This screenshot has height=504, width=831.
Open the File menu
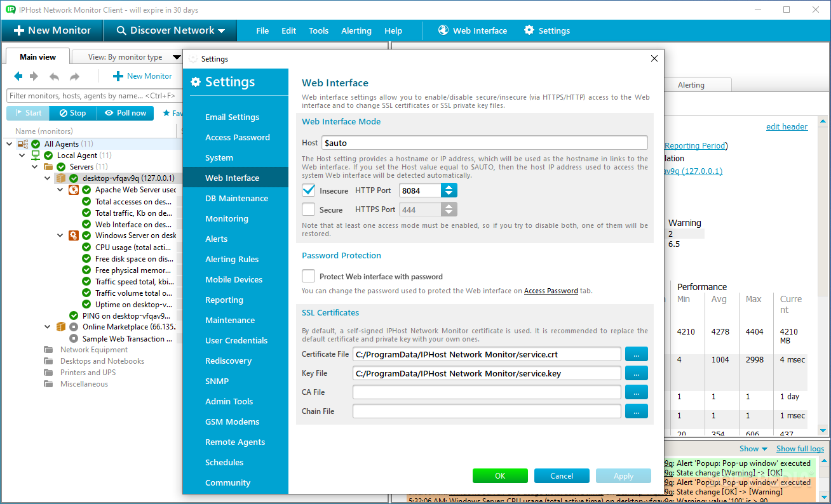coord(262,30)
